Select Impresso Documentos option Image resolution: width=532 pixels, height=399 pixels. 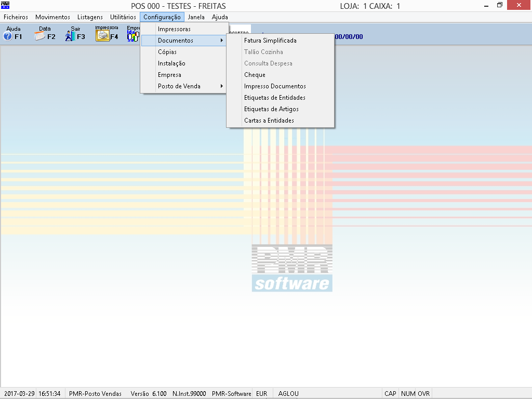pyautogui.click(x=275, y=86)
